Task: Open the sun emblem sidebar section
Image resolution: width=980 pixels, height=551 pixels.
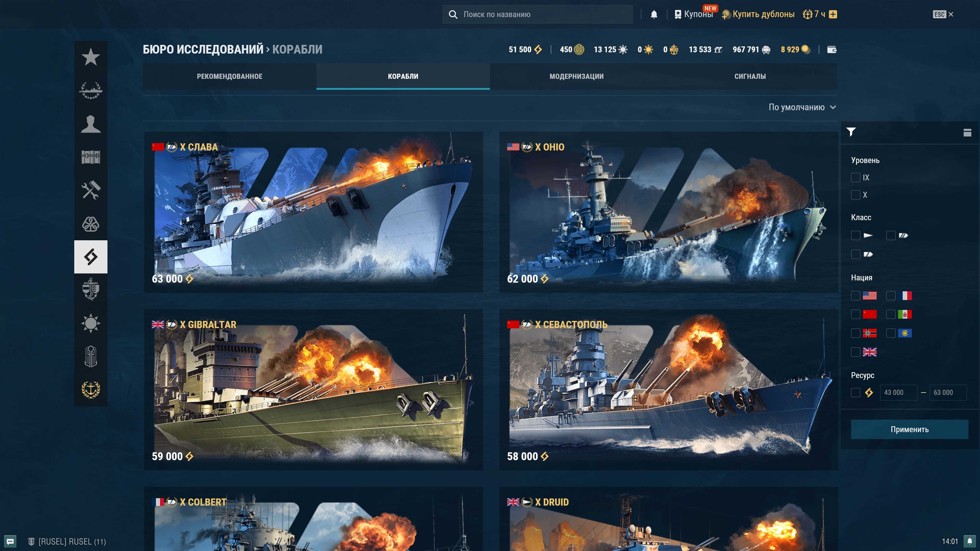Action: coord(91,323)
